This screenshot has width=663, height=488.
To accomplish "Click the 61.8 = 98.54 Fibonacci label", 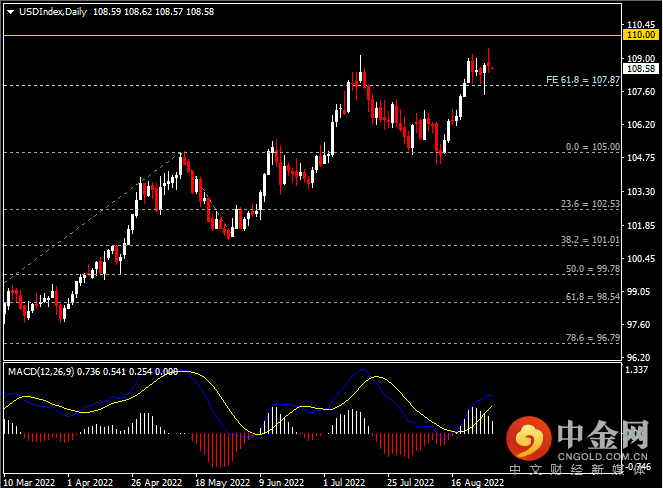I will click(x=593, y=297).
